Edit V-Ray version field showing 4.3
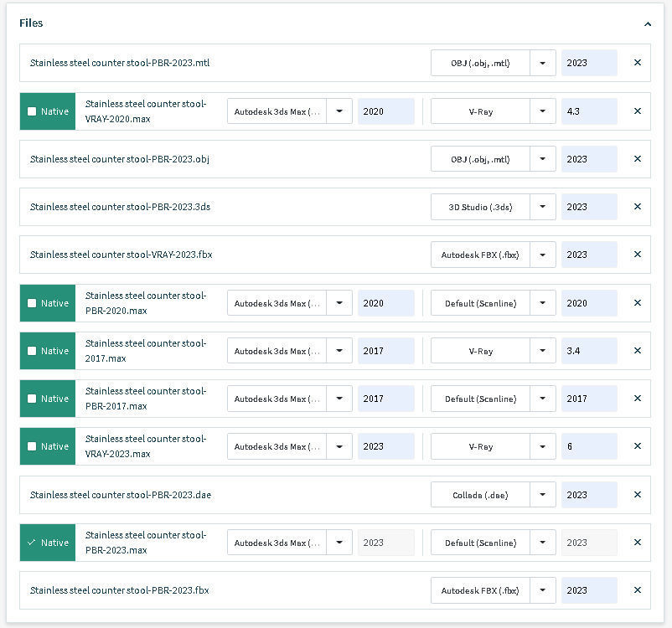 pos(589,111)
